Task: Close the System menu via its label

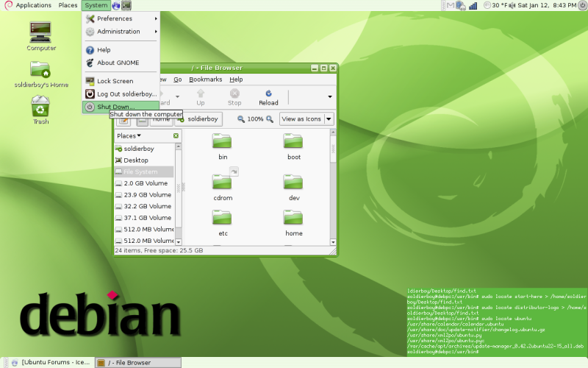Action: tap(96, 5)
